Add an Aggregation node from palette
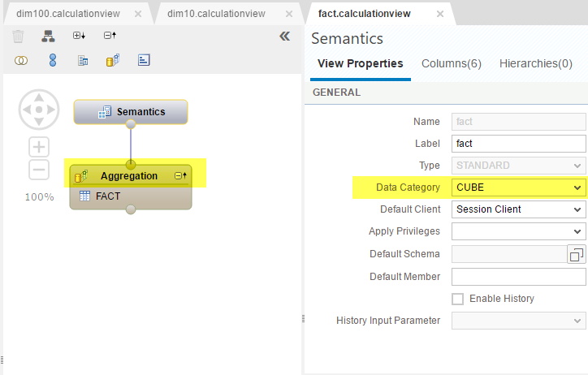This screenshot has height=375, width=588. (x=113, y=60)
